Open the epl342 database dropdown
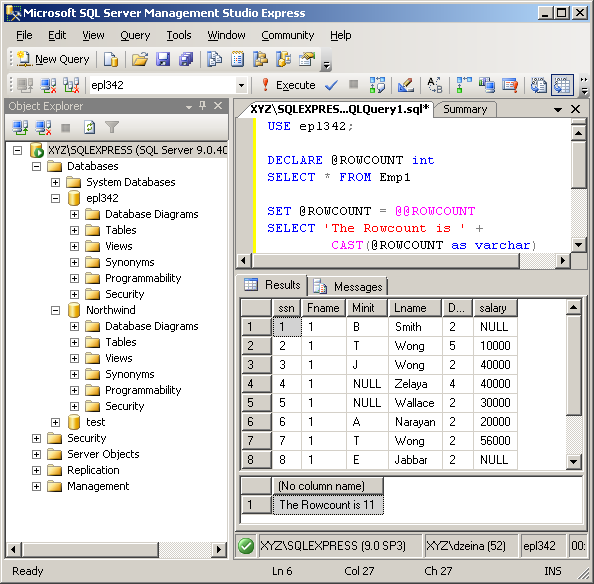This screenshot has height=584, width=594. tap(241, 85)
